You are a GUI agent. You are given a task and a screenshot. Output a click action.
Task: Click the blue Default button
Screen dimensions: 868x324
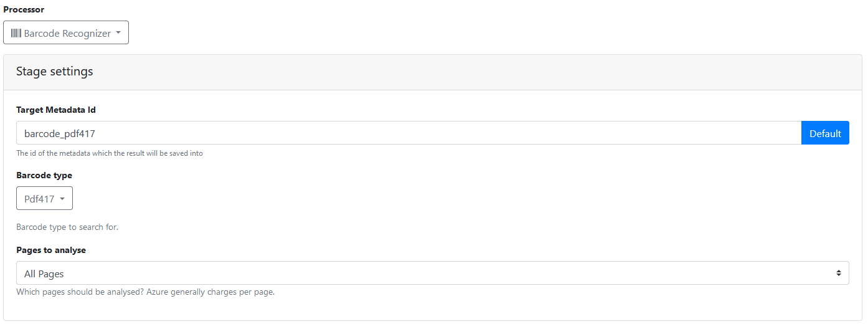point(825,133)
